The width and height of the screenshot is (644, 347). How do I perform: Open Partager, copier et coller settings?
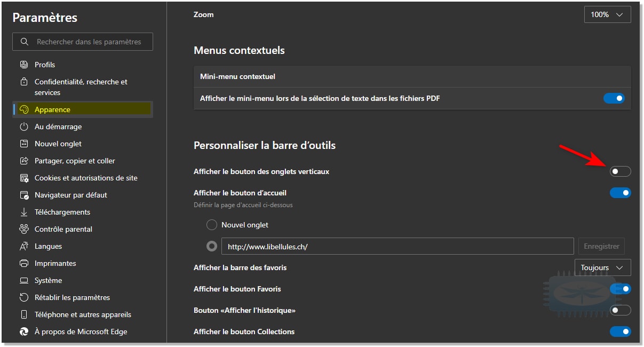pos(83,161)
